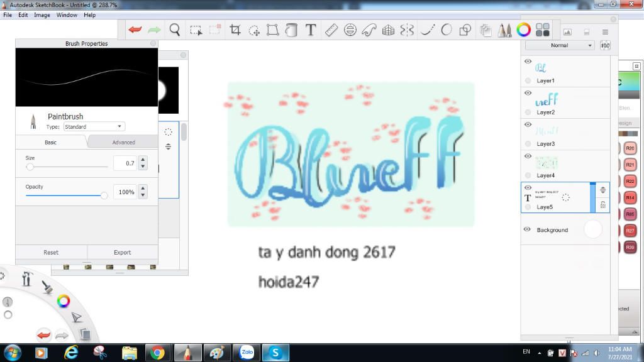Viewport: 644px width, 362px height.
Task: Hide Layer2 with its eye icon
Action: pyautogui.click(x=528, y=93)
